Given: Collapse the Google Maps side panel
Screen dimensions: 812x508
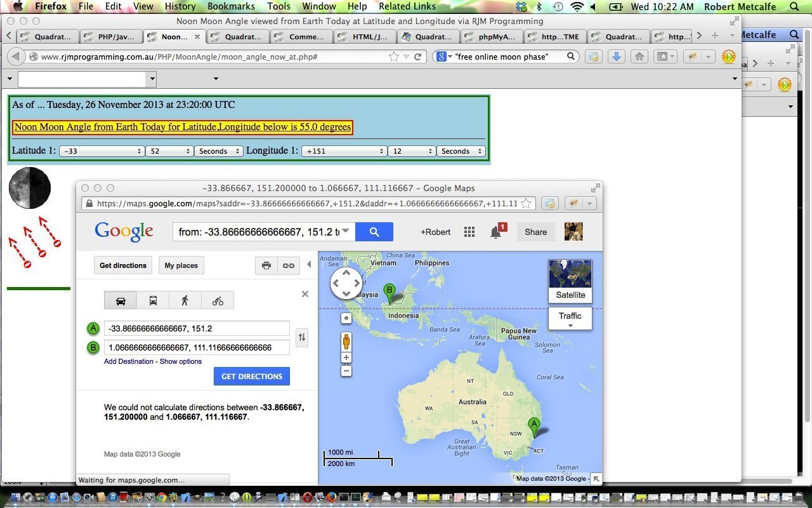Looking at the screenshot, I should click(309, 265).
